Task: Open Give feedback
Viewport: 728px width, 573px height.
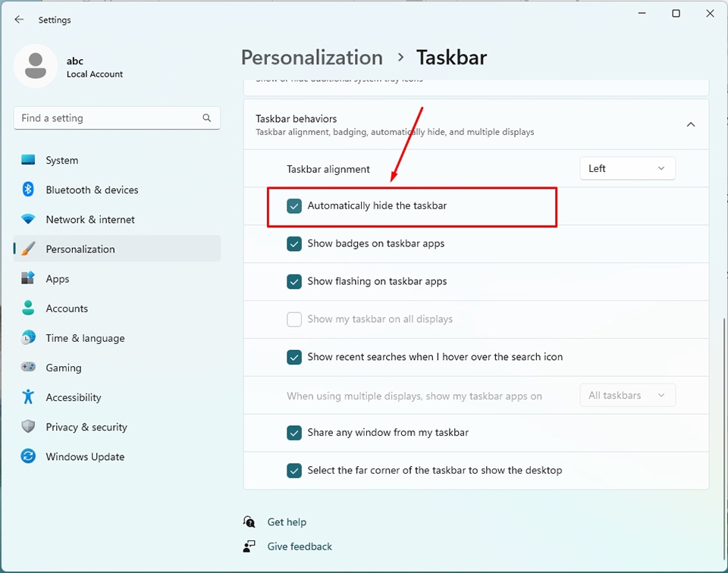Action: click(299, 546)
